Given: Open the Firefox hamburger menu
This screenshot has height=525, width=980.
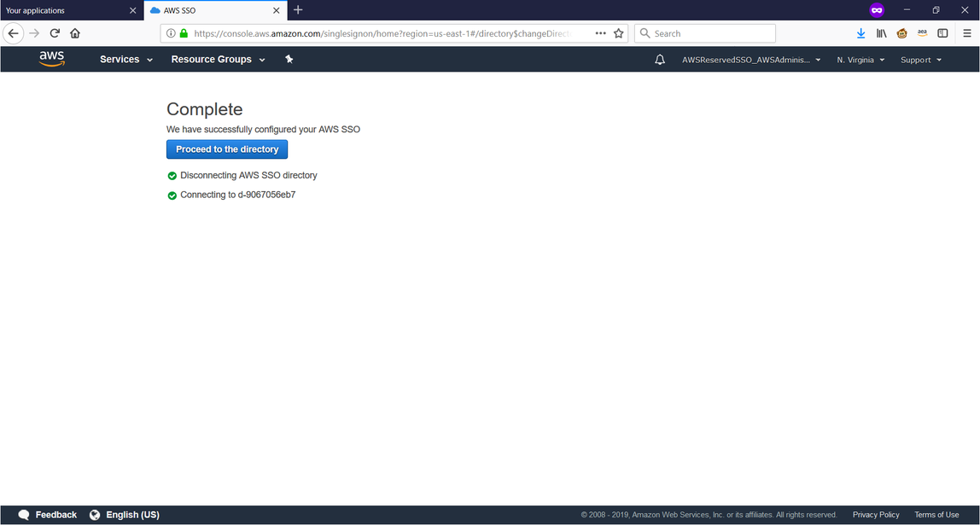Looking at the screenshot, I should click(967, 34).
